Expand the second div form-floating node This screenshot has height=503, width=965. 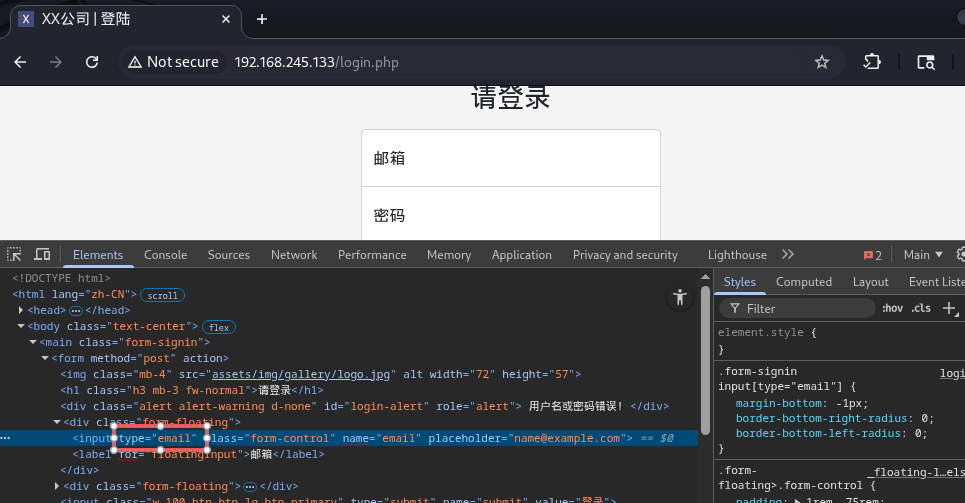point(57,486)
